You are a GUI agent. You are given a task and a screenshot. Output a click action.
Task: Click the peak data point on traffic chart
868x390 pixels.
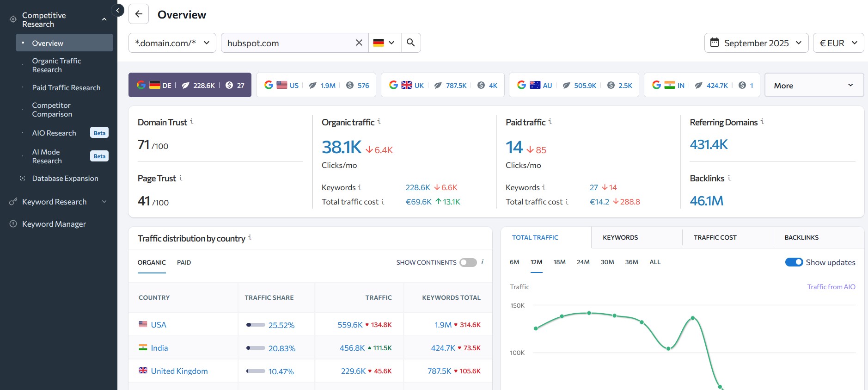tap(589, 313)
